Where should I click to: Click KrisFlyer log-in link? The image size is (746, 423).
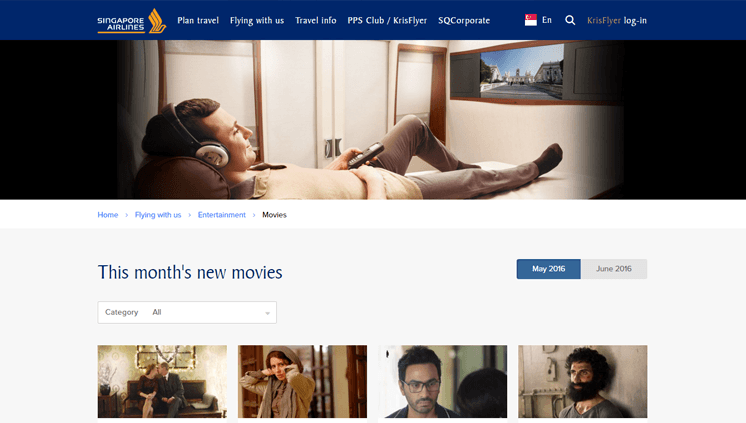[617, 20]
